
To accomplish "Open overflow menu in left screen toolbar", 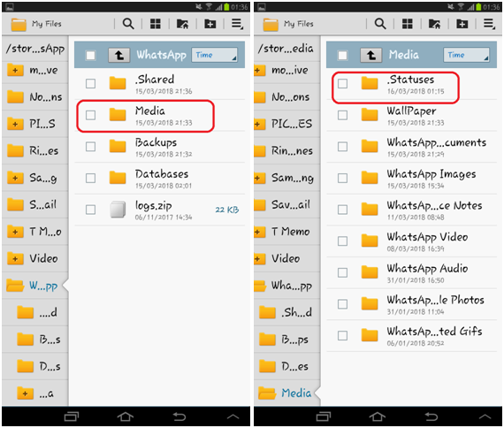I will tap(237, 24).
